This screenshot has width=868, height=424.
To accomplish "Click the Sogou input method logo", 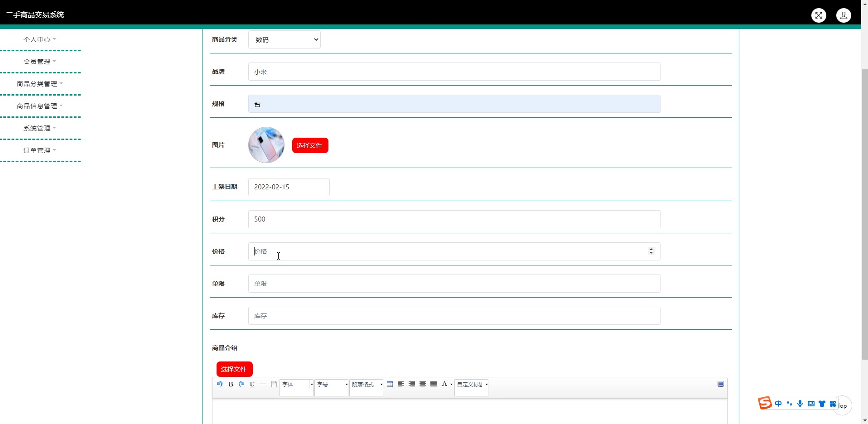I will tap(765, 403).
